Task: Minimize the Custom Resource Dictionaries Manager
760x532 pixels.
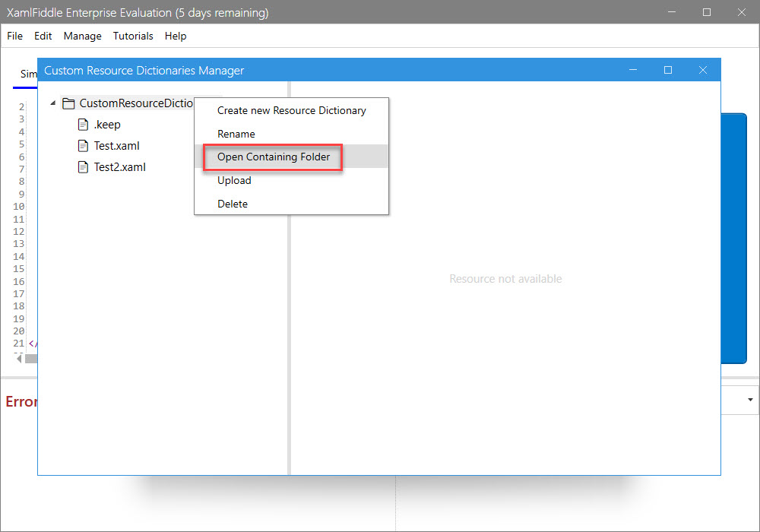Action: 633,70
